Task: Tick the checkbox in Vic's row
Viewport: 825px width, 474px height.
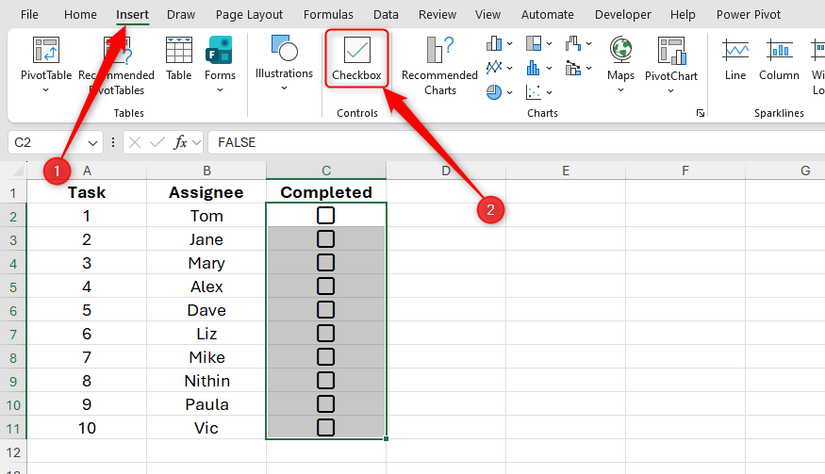Action: pos(326,428)
